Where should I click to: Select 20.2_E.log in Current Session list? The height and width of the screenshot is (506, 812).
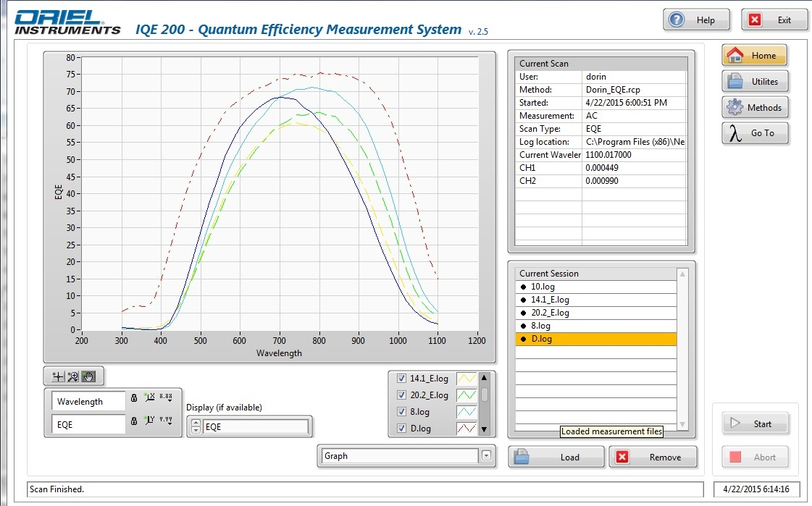[x=596, y=313]
